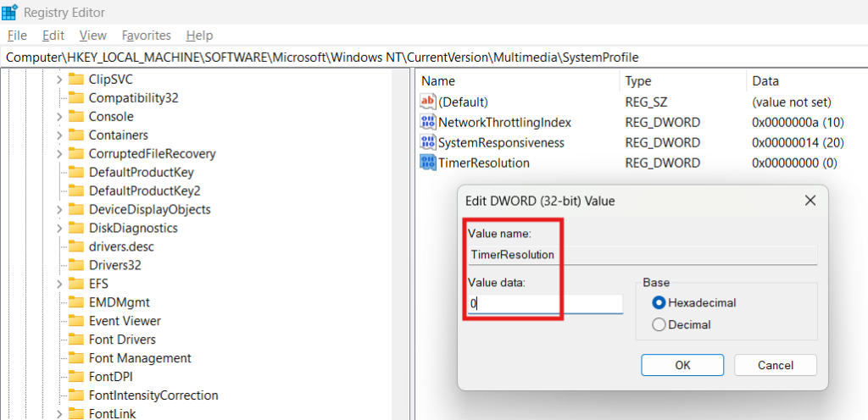Image resolution: width=868 pixels, height=420 pixels.
Task: Click the Registry Editor app icon in title bar
Action: point(10,12)
